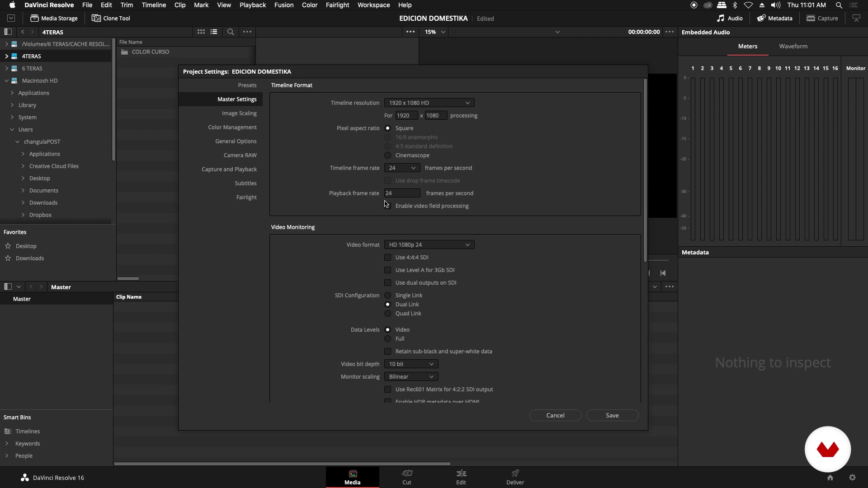Open Monitor scaling dropdown
868x488 pixels.
pyautogui.click(x=411, y=377)
